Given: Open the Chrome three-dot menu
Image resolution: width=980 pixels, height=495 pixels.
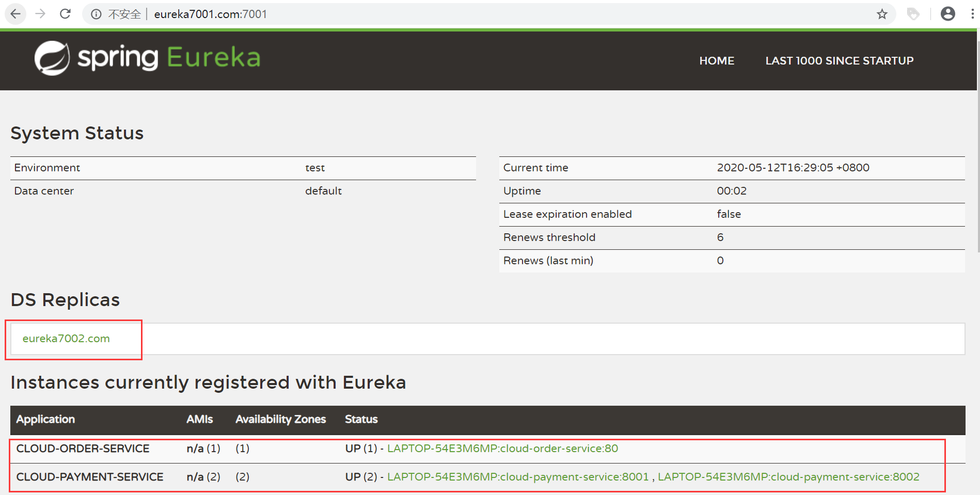Looking at the screenshot, I should point(972,14).
